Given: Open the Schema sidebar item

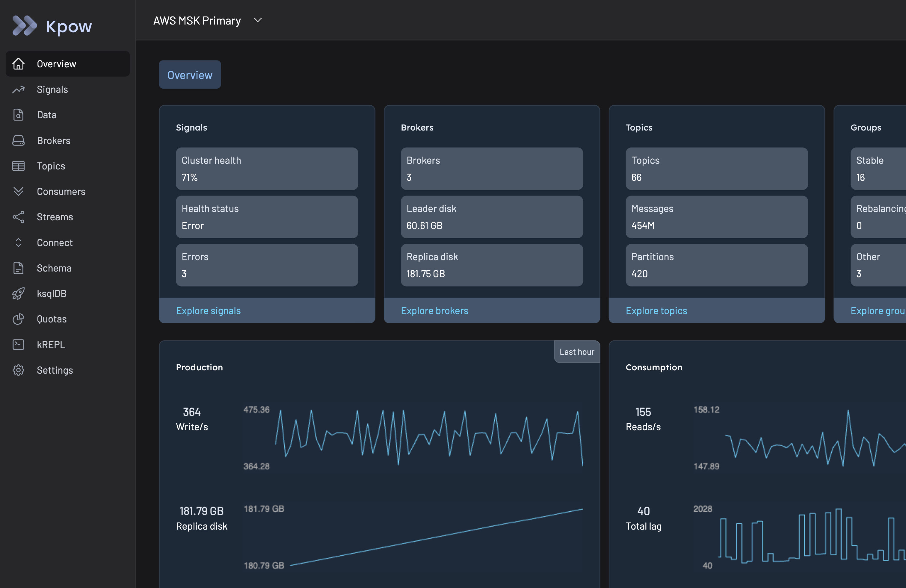Looking at the screenshot, I should [68, 268].
